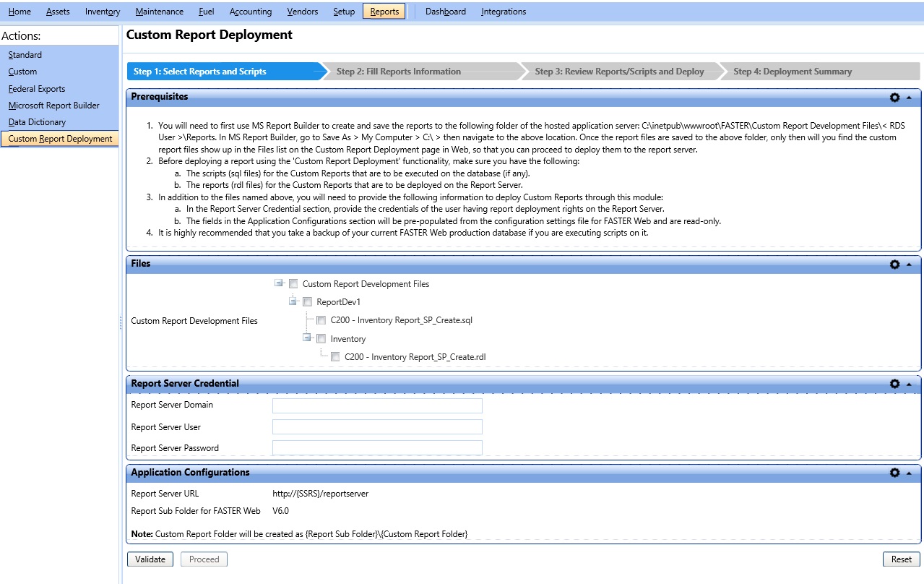The image size is (924, 584).
Task: Collapse the Report Server Credential panel arrow
Action: pos(909,385)
